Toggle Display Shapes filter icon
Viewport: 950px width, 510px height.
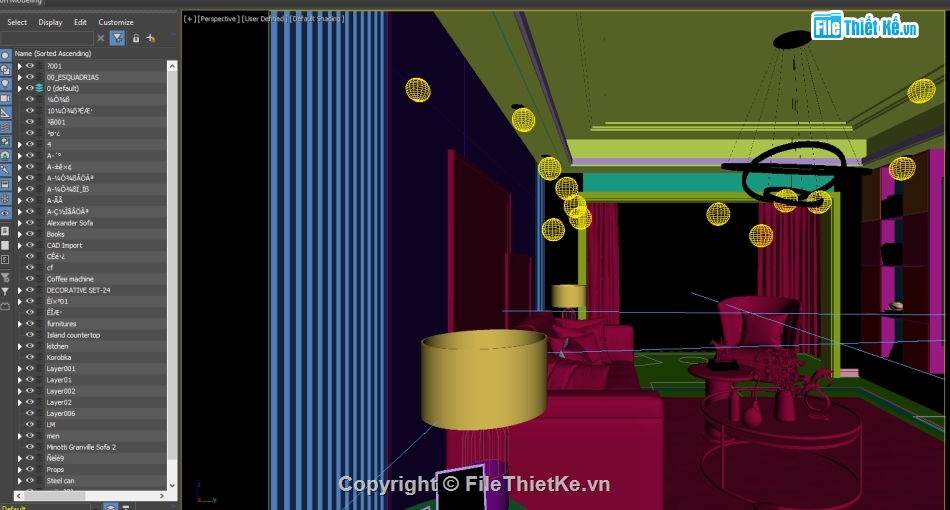(5, 70)
